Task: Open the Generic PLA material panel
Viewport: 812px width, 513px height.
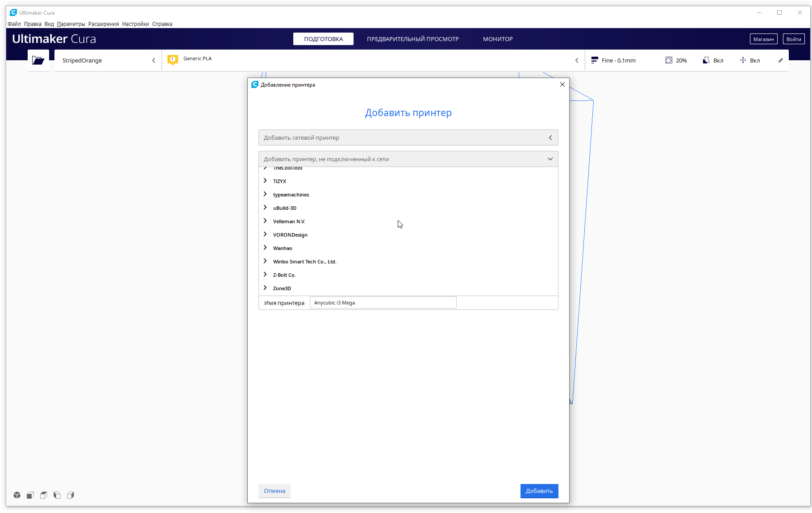Action: [373, 60]
